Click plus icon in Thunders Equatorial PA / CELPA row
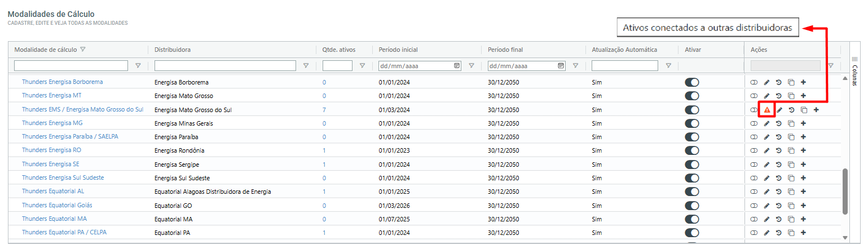The height and width of the screenshot is (249, 868). click(804, 233)
